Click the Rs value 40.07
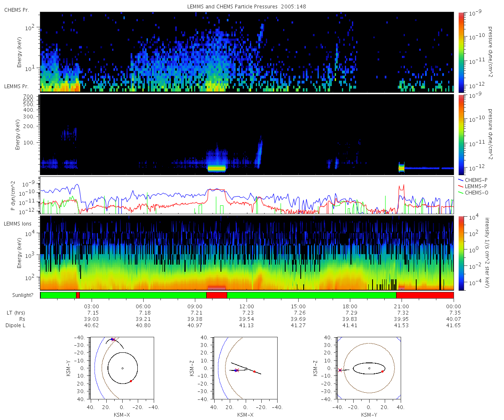 (454, 319)
